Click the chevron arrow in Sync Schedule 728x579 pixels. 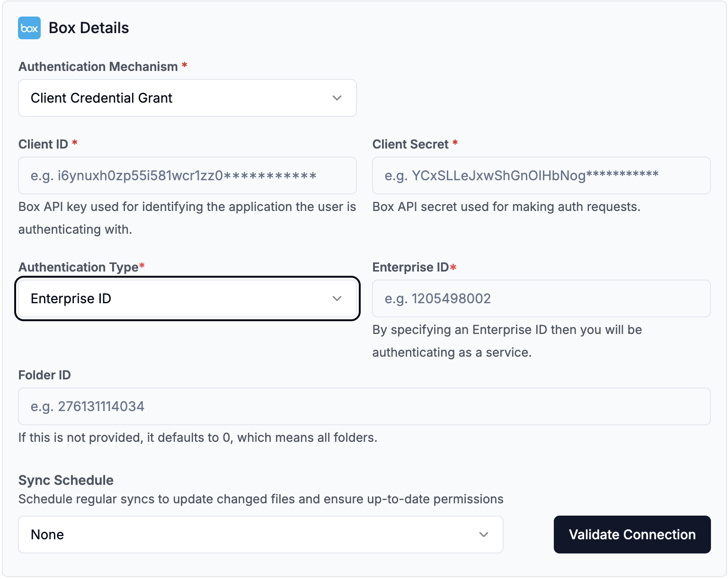[484, 535]
